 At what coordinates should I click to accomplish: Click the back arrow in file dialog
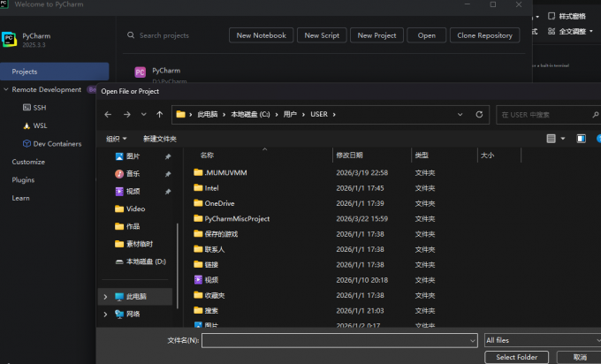tap(108, 115)
